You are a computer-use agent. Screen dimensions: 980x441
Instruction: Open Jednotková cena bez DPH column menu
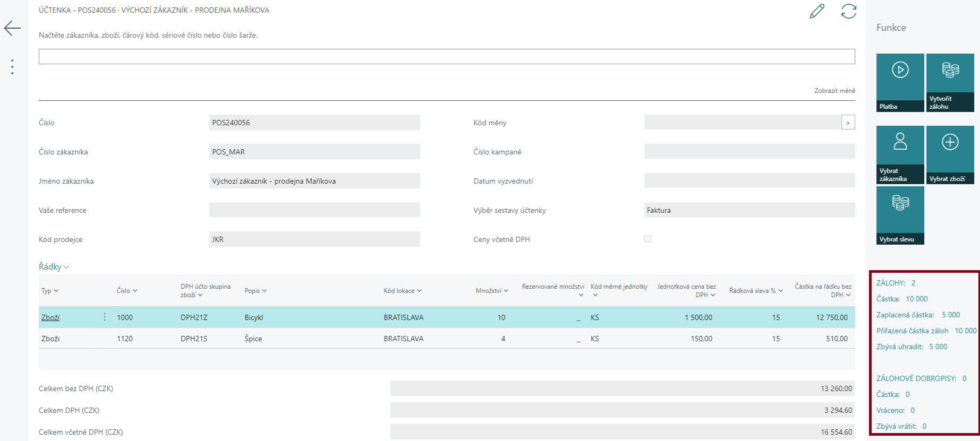click(x=686, y=291)
